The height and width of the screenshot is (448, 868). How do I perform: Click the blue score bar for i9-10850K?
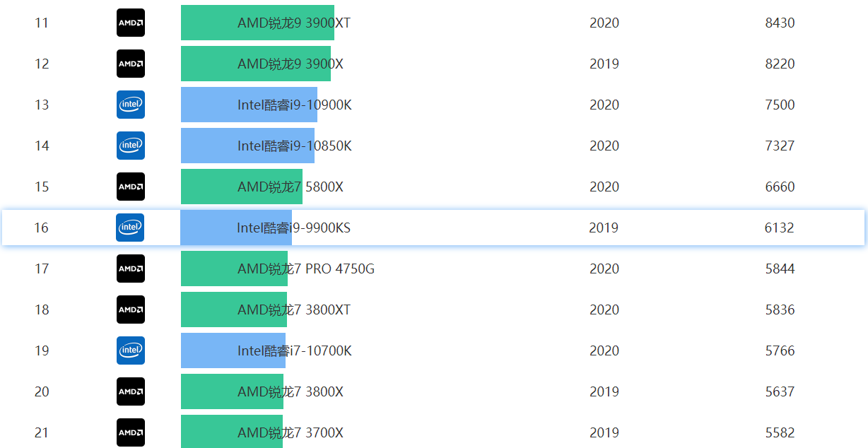(209, 146)
